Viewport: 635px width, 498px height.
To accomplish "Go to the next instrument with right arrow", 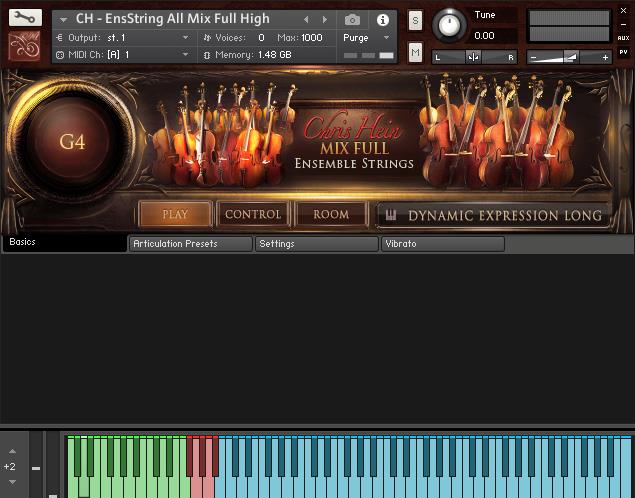I will [x=323, y=20].
